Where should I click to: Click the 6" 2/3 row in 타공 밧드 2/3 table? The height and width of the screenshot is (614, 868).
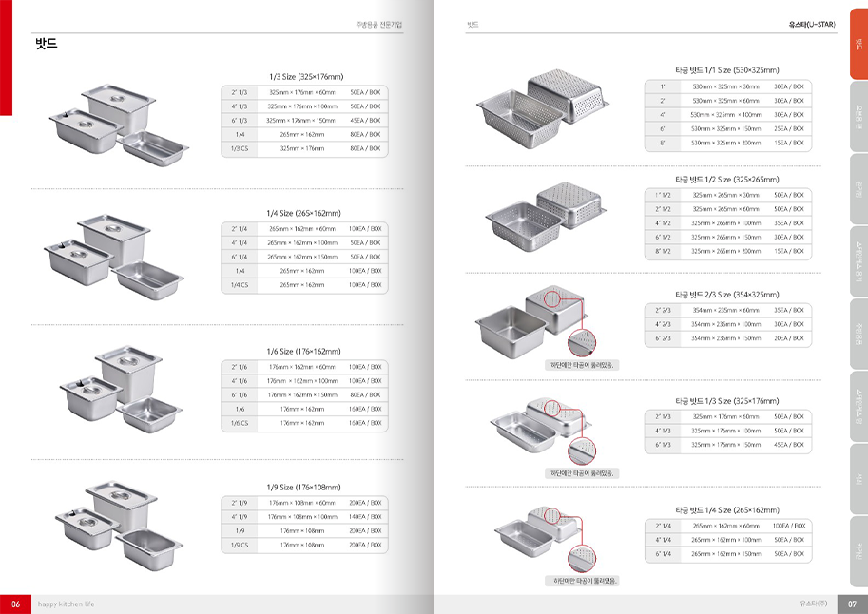[x=728, y=338]
